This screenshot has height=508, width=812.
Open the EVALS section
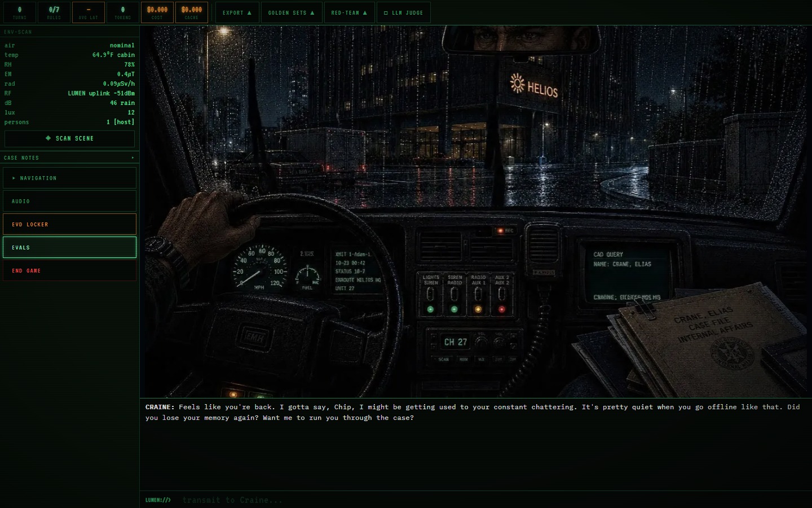pos(69,247)
